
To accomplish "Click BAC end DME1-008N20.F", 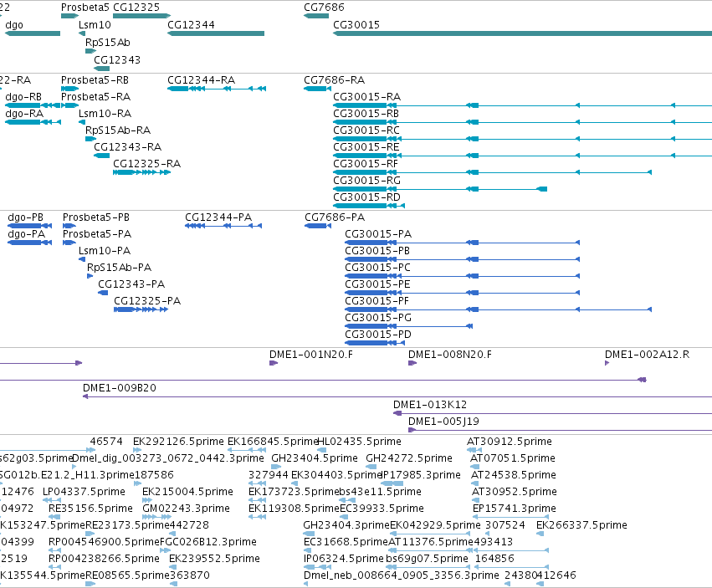I will click(450, 355).
